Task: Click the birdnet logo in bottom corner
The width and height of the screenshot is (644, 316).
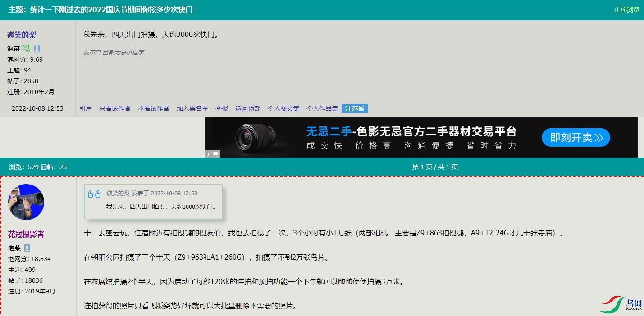Action: click(620, 304)
